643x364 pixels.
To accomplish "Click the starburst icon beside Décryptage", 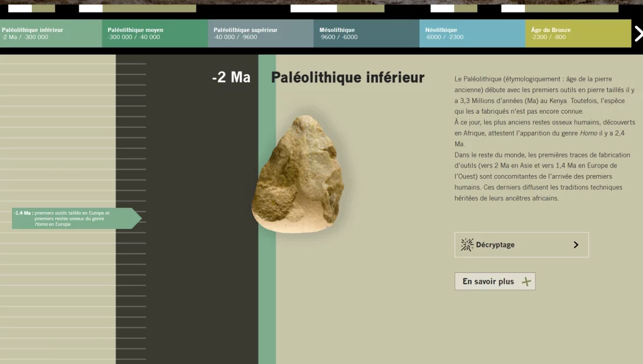I will tap(467, 245).
